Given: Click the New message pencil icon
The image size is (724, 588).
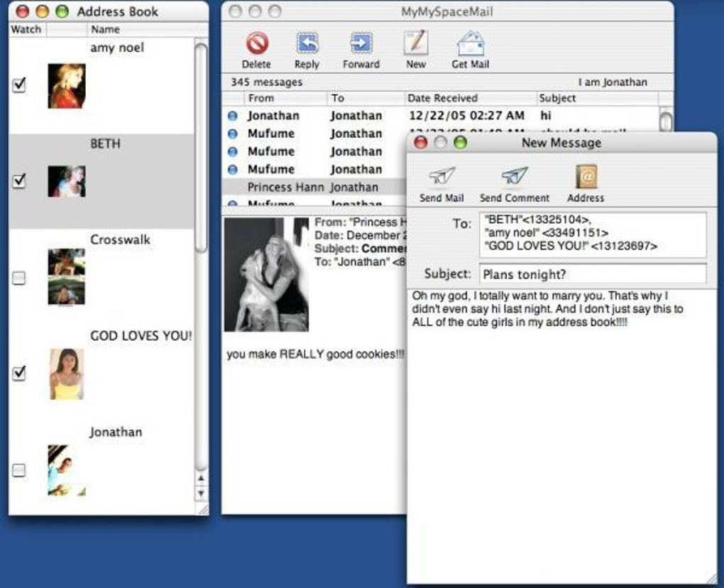Looking at the screenshot, I should click(x=416, y=43).
